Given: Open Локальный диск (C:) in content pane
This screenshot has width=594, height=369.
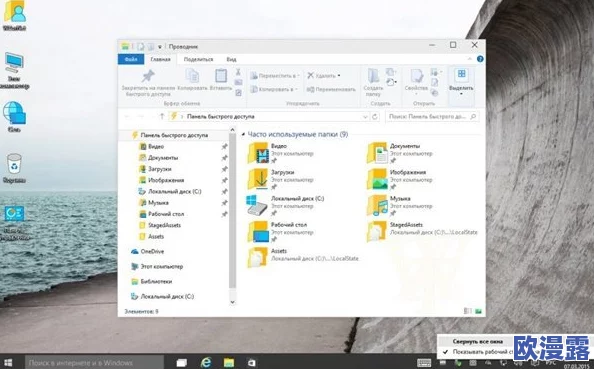Looking at the screenshot, I should 258,205.
